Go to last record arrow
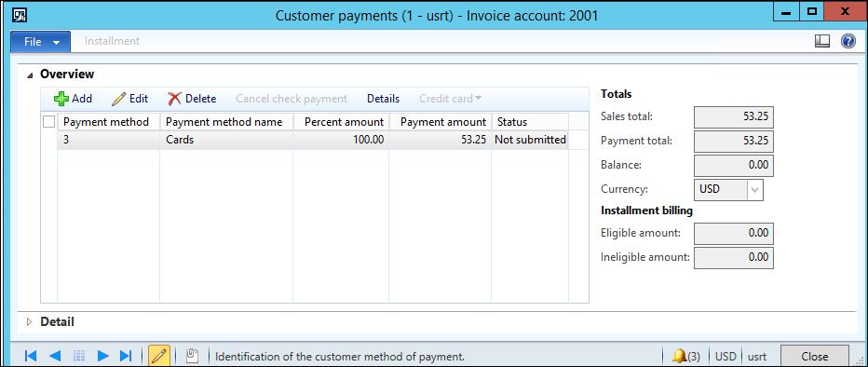The height and width of the screenshot is (367, 868). [x=127, y=356]
